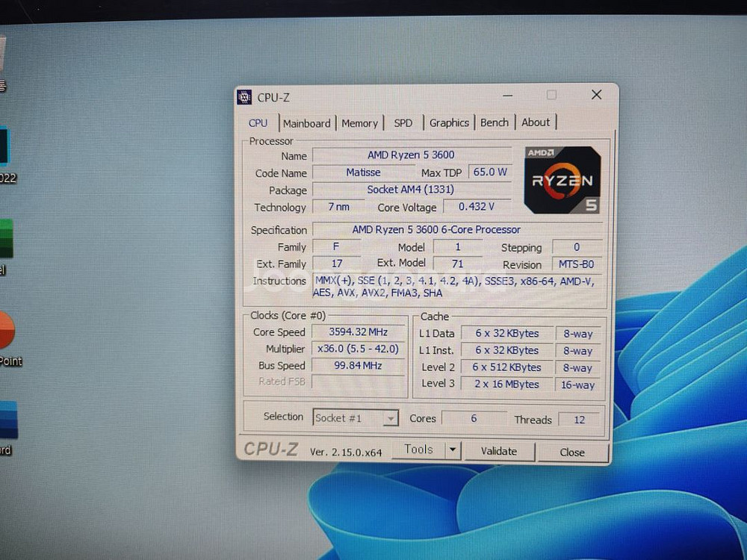Viewport: 747px width, 560px height.
Task: Click the Stepping value 0
Action: 577,247
